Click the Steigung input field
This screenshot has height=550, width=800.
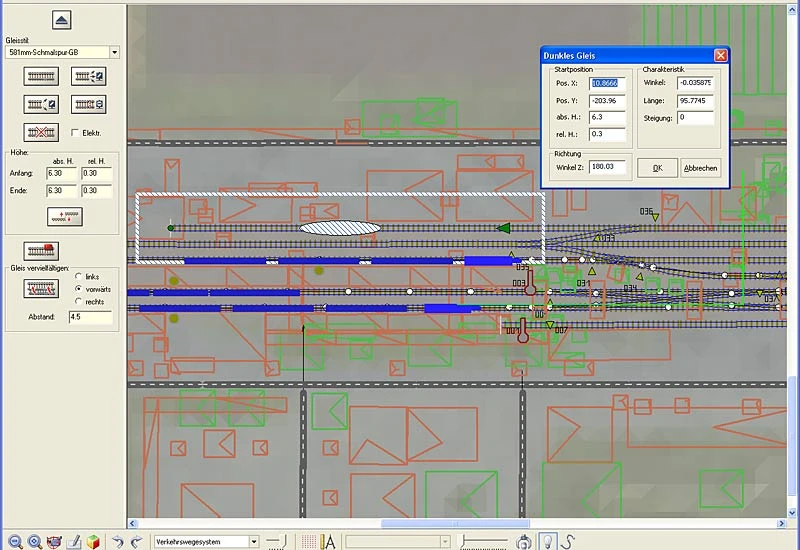tap(695, 117)
